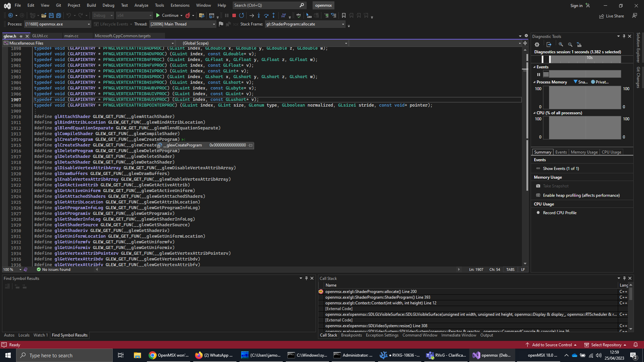This screenshot has width=644, height=362.
Task: Open Diagnostic Tools settings gear
Action: point(537,44)
